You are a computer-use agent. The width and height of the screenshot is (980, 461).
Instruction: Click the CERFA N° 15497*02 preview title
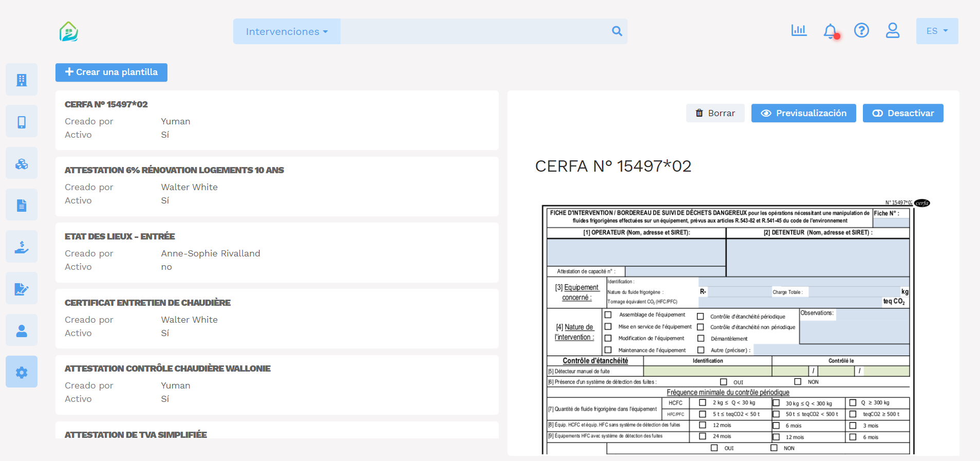coord(613,166)
